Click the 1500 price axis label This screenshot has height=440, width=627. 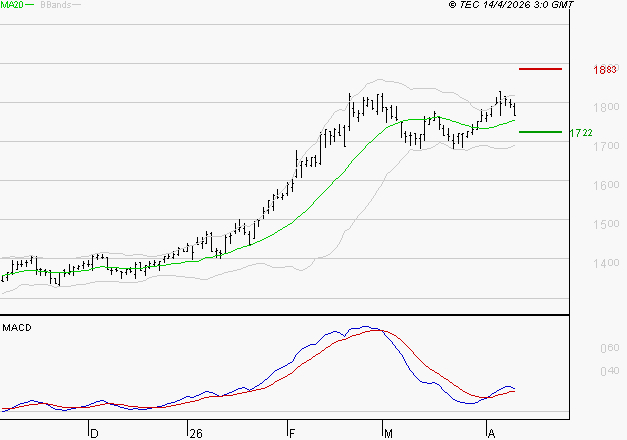point(606,224)
